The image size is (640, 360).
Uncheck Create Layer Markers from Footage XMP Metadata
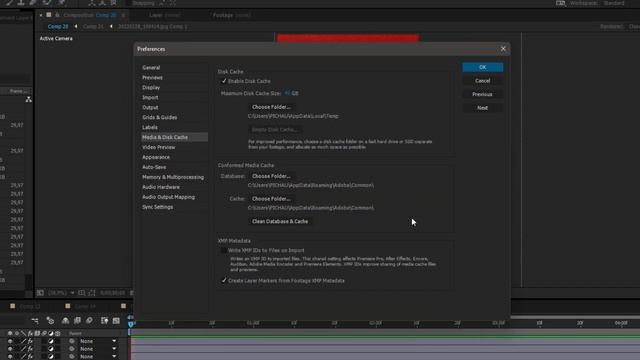[224, 280]
